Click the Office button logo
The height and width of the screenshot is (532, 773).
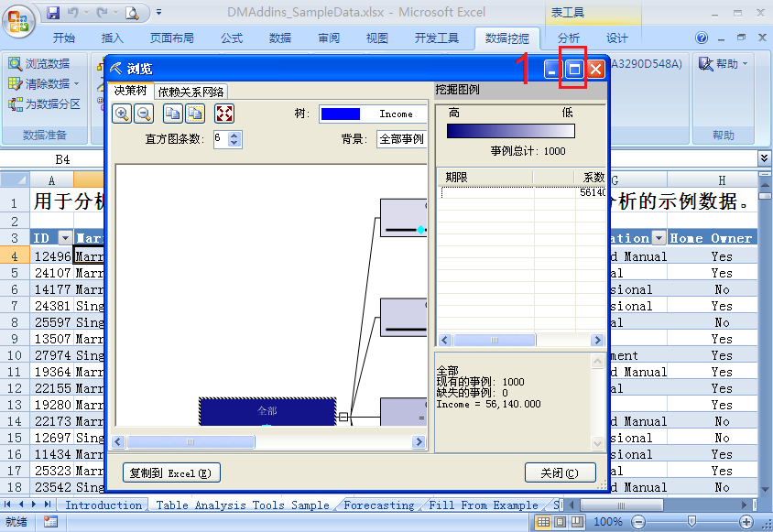tap(18, 21)
